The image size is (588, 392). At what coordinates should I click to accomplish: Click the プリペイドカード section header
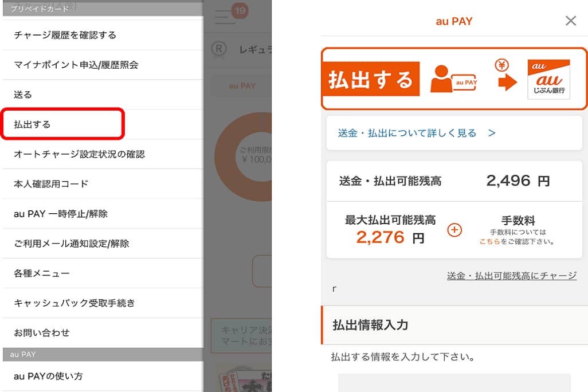pyautogui.click(x=103, y=9)
